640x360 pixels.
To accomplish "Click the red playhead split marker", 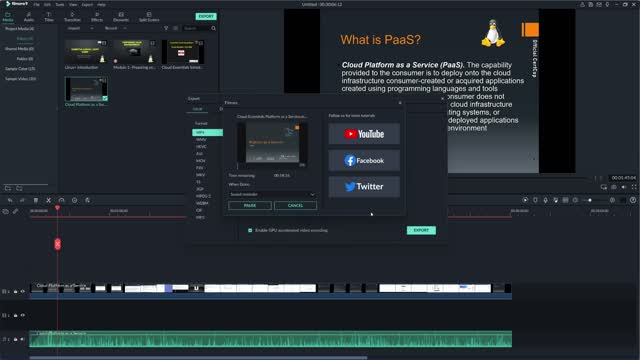I will [x=58, y=244].
